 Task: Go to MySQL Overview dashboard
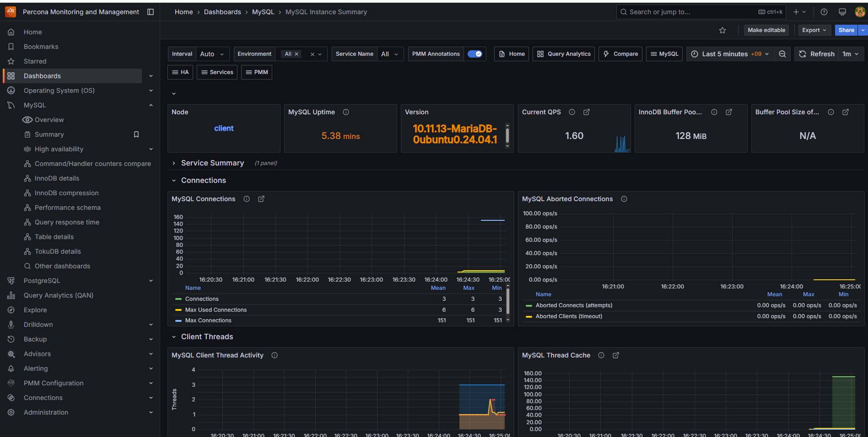coord(49,120)
